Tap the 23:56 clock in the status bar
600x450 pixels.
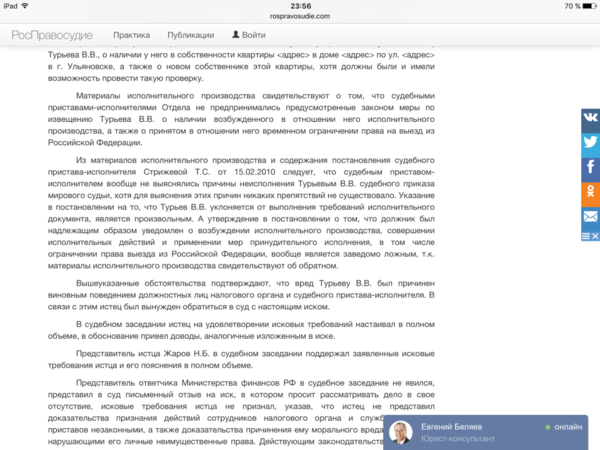tap(300, 5)
